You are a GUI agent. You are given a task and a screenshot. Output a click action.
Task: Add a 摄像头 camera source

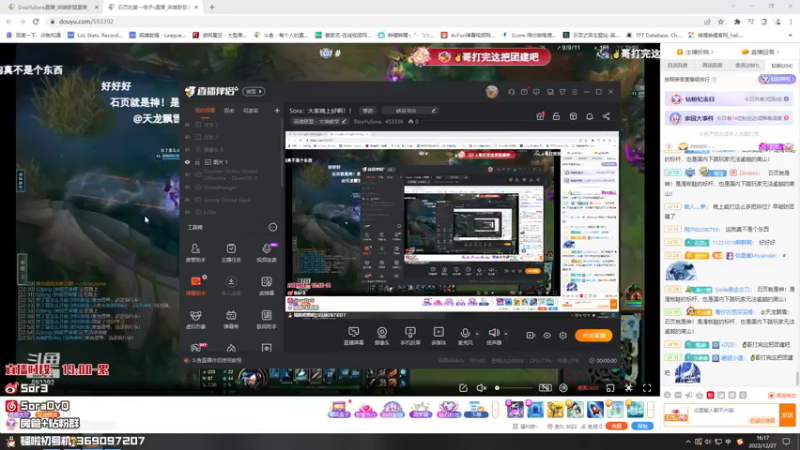382,336
